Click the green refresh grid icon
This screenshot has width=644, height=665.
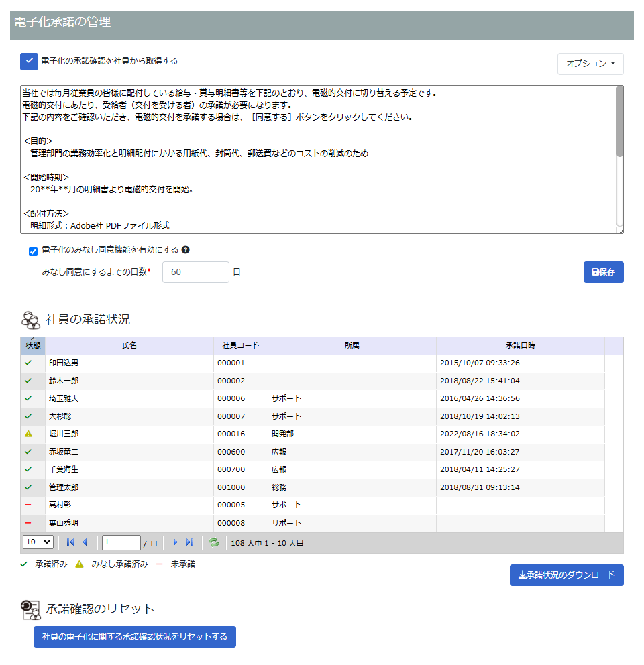pyautogui.click(x=214, y=542)
